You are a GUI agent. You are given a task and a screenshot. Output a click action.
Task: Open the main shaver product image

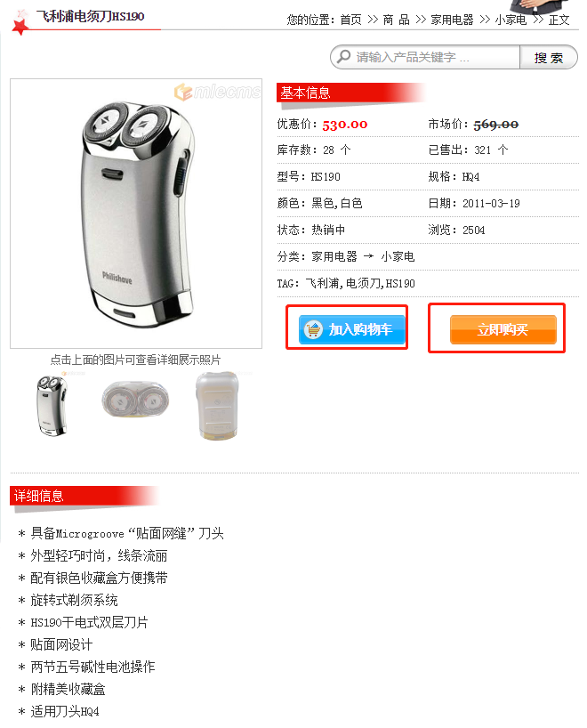(136, 214)
